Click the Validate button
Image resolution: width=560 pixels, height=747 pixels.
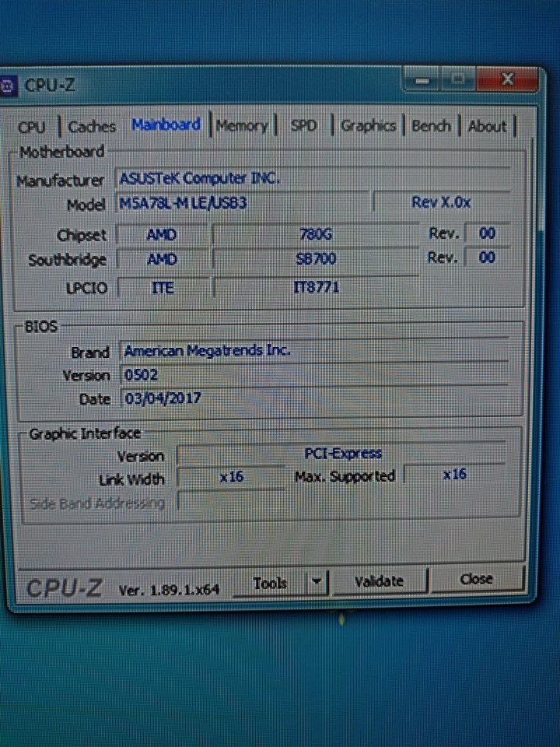tap(379, 581)
